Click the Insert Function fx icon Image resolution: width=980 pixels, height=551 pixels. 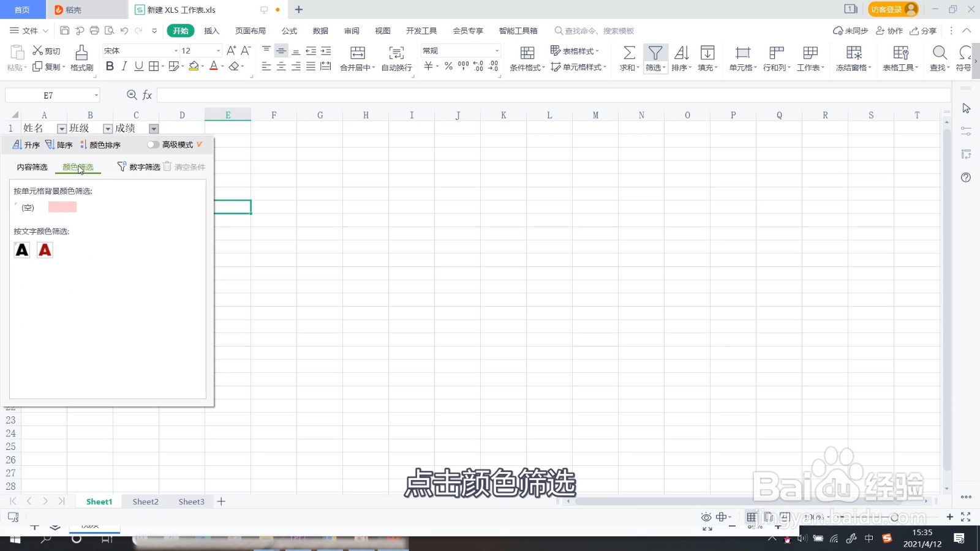(147, 95)
